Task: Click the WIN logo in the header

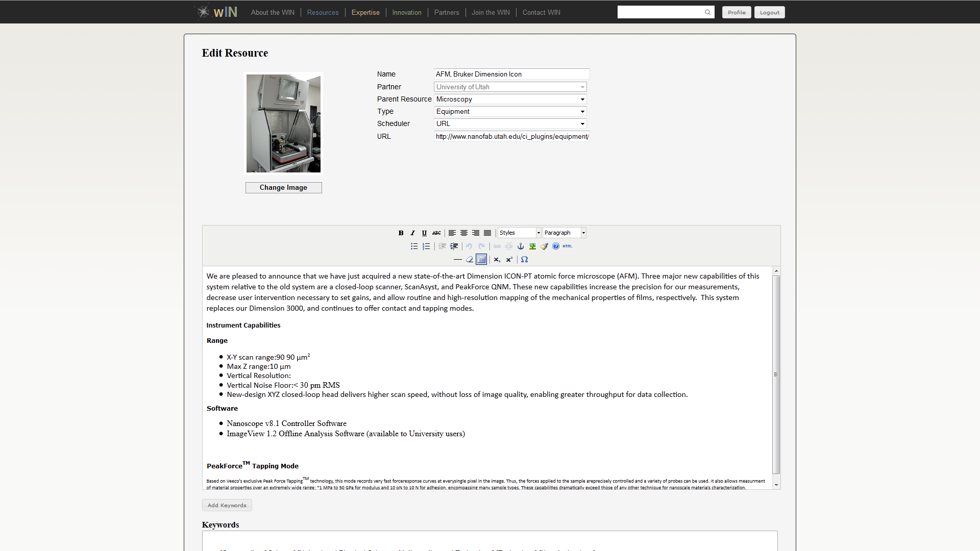Action: point(217,12)
